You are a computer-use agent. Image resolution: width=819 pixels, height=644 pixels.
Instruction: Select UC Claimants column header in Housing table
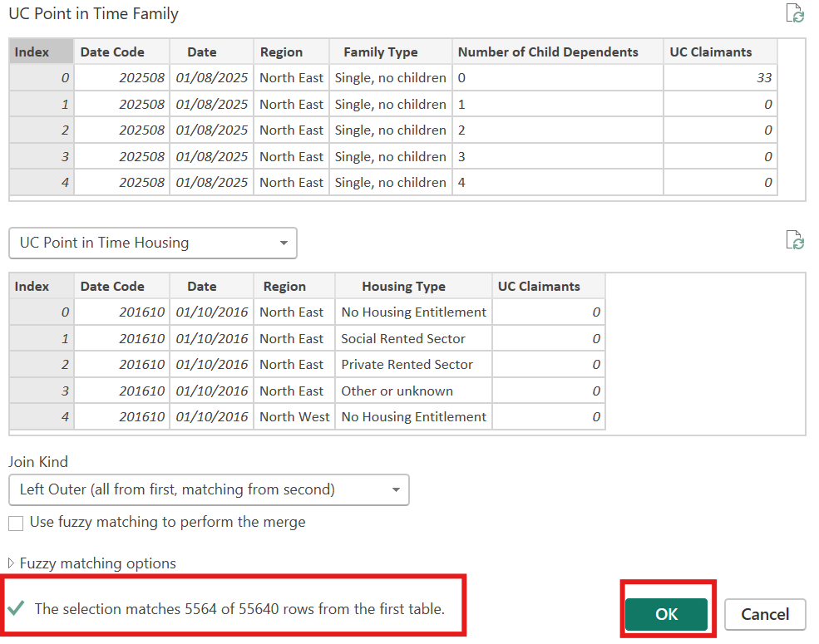[x=549, y=286]
